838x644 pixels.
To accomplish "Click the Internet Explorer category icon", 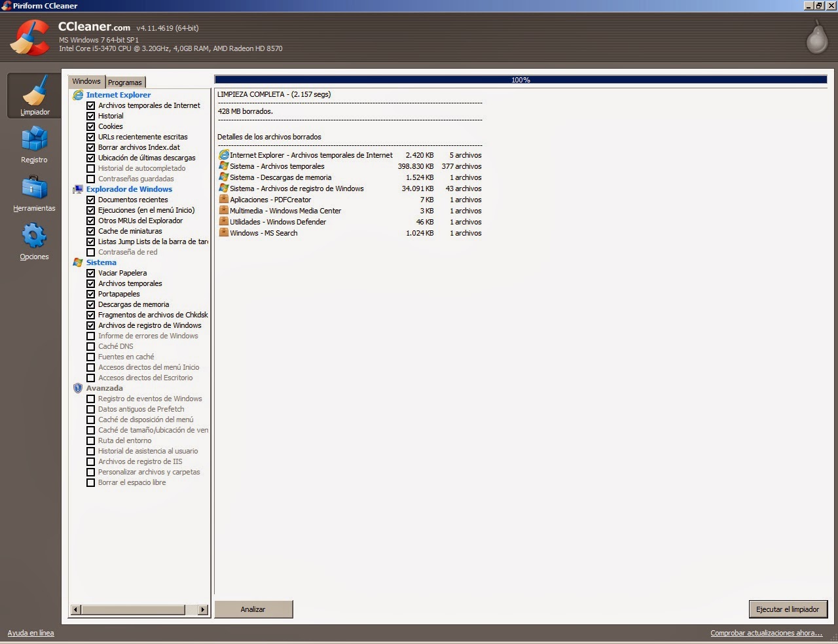I will point(78,95).
